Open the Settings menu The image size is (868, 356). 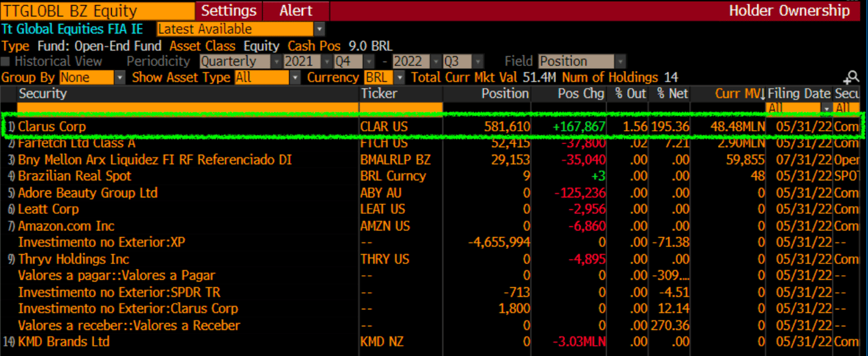[229, 11]
